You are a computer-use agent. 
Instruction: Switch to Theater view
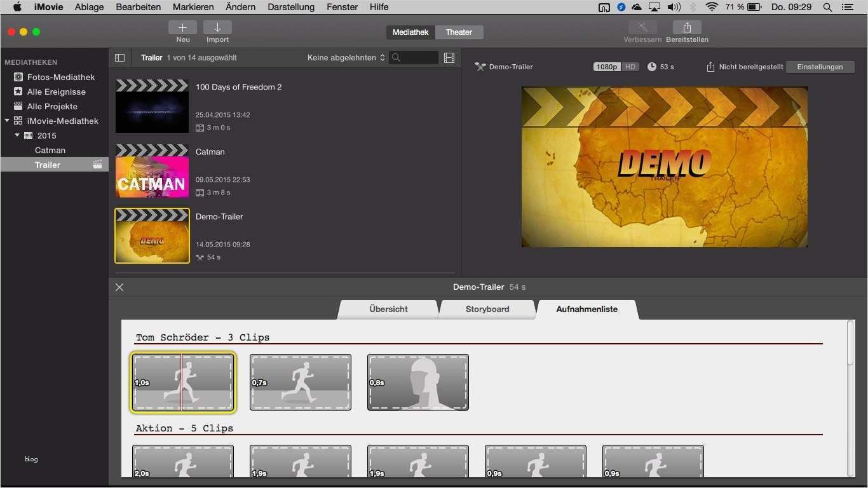(459, 32)
